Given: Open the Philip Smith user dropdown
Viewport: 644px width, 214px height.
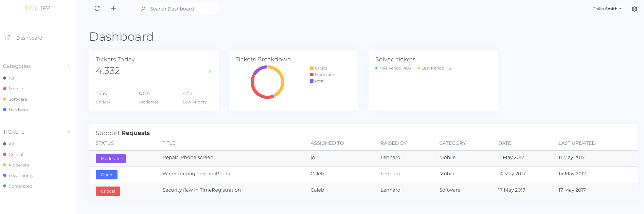Looking at the screenshot, I should [607, 9].
